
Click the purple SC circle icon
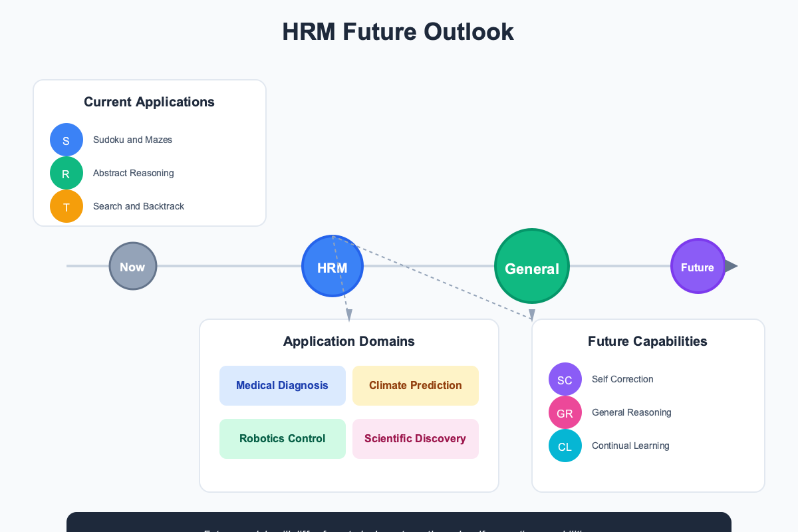click(565, 379)
